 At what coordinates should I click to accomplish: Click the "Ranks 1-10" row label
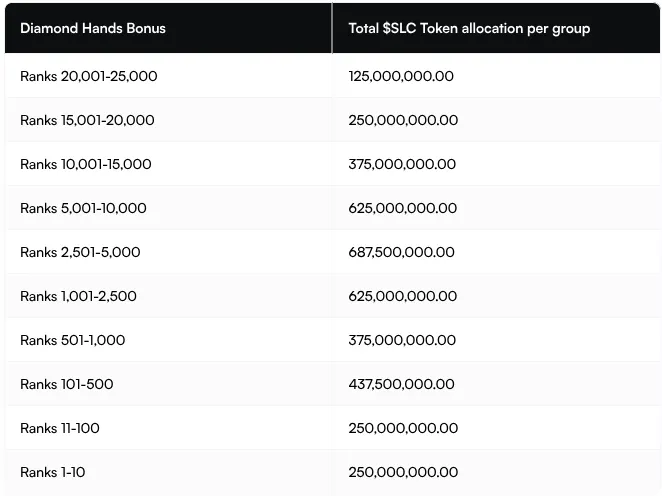click(54, 472)
